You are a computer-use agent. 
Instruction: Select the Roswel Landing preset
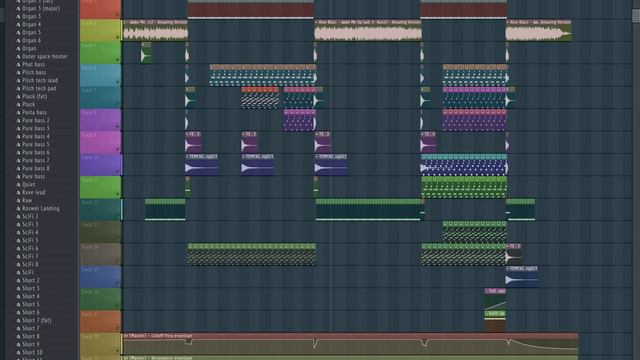(x=40, y=209)
